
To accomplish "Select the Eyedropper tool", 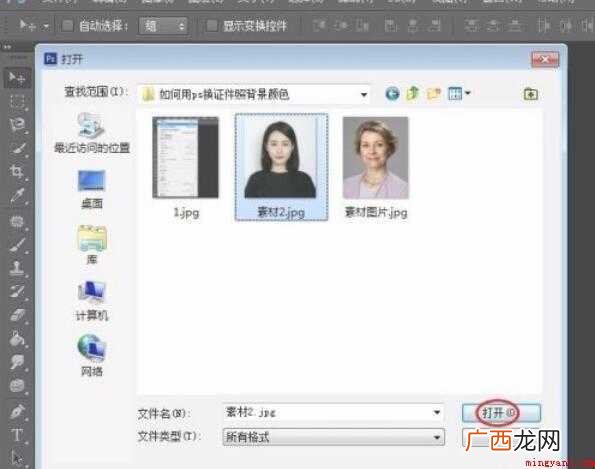I will tap(17, 195).
